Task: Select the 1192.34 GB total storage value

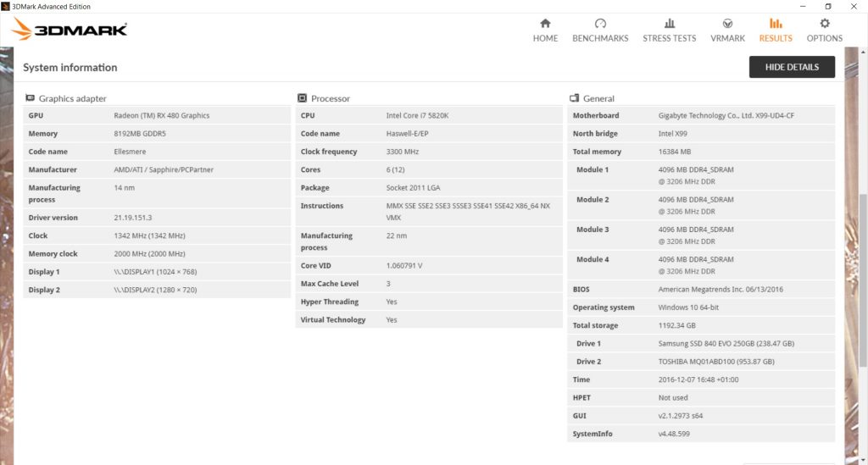Action: coord(676,325)
